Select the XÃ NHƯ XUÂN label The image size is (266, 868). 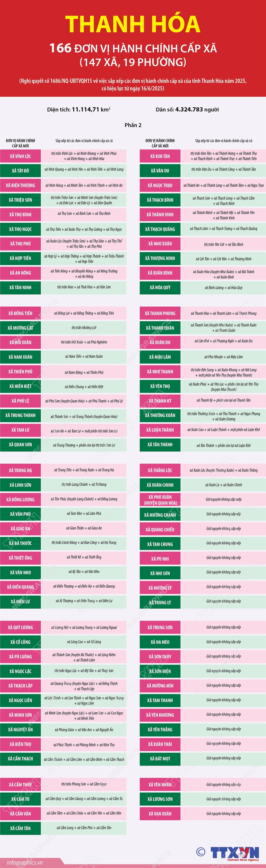coord(160,244)
